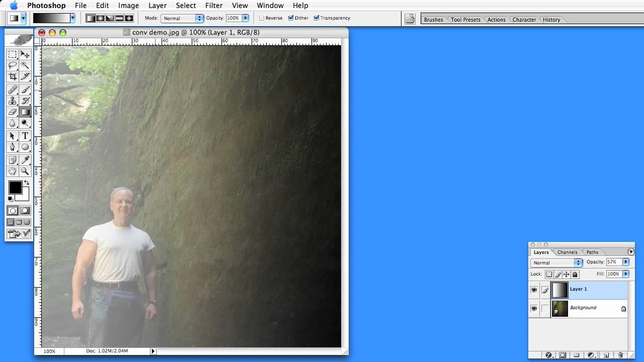644x362 pixels.
Task: Select the Eraser tool
Action: (x=13, y=112)
